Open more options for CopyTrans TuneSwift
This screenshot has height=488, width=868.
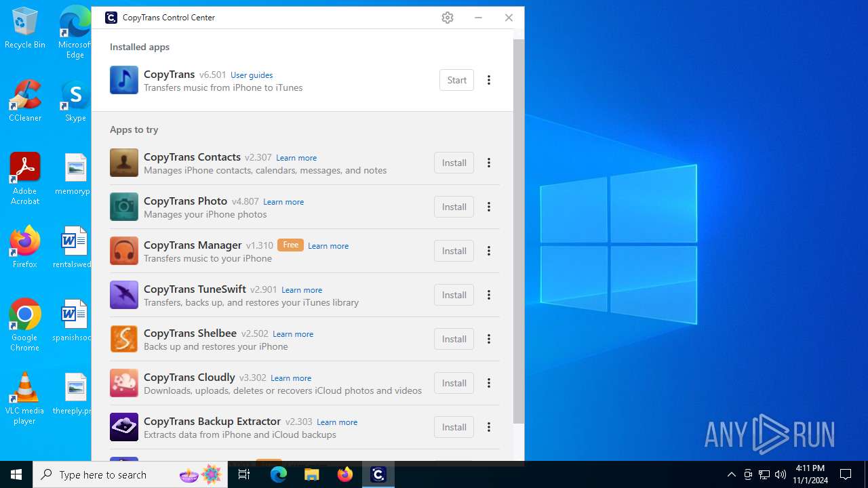pyautogui.click(x=489, y=295)
